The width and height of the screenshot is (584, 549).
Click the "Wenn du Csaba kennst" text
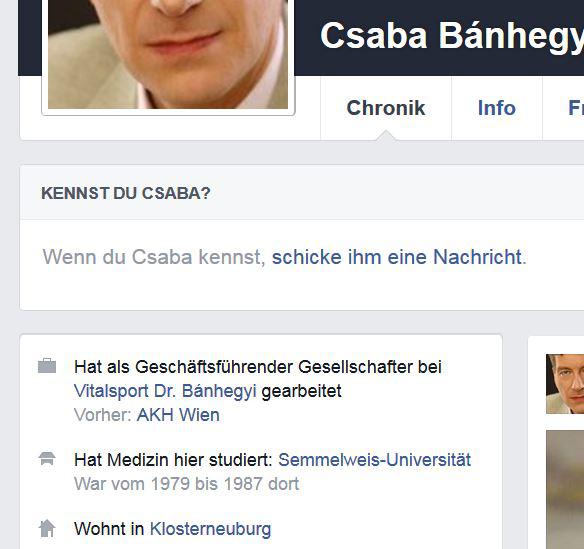(x=154, y=257)
